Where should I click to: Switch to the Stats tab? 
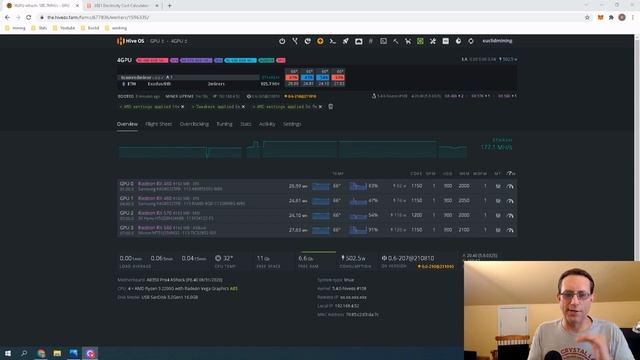(246, 124)
